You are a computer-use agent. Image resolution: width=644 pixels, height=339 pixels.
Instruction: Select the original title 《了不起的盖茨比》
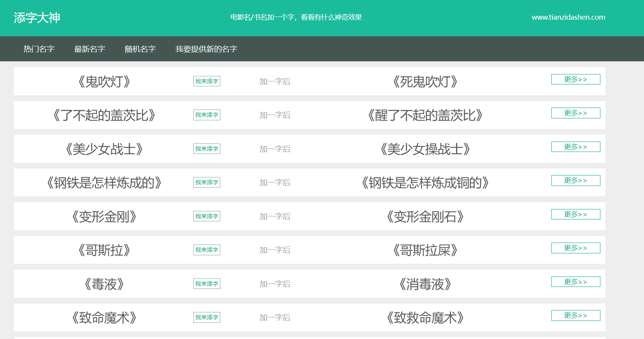[104, 115]
